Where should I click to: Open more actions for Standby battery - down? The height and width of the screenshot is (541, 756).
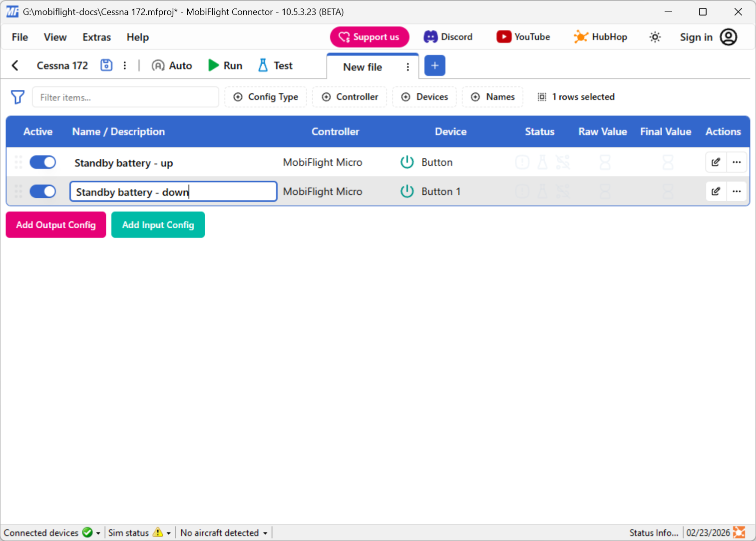click(x=737, y=191)
